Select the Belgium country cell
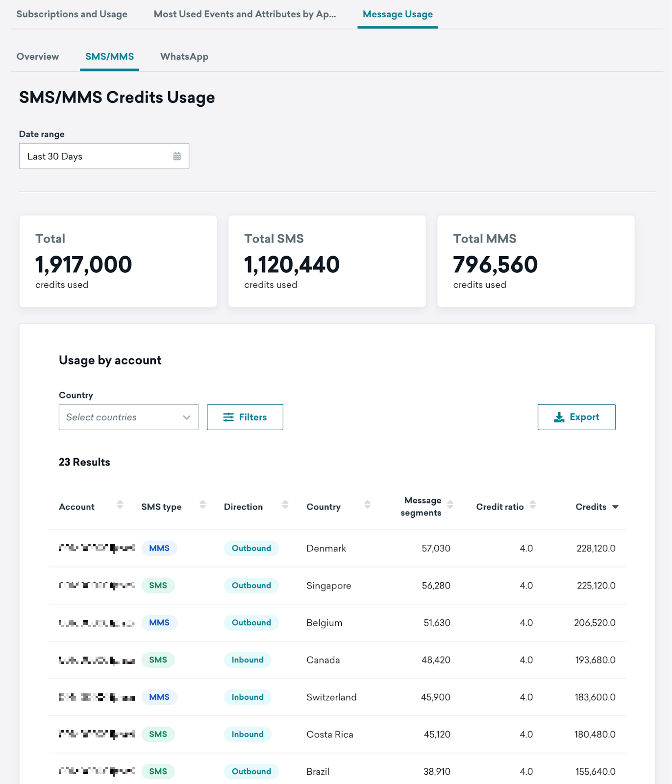The image size is (672, 784). [x=324, y=623]
